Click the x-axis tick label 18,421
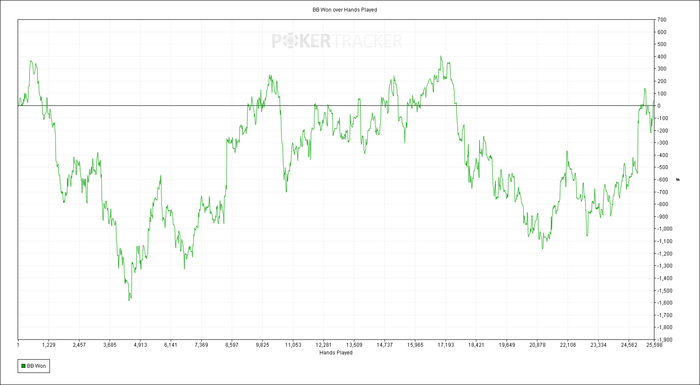This screenshot has width=700, height=385. point(476,345)
